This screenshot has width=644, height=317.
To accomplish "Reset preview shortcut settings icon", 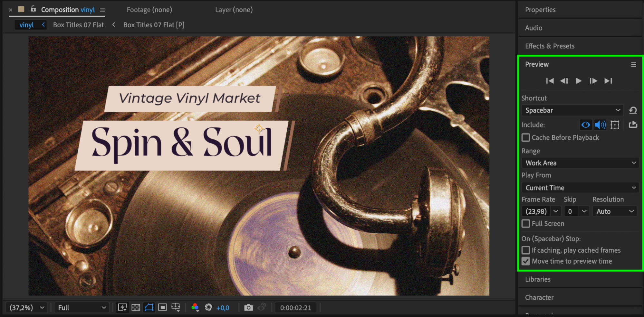I will 633,110.
